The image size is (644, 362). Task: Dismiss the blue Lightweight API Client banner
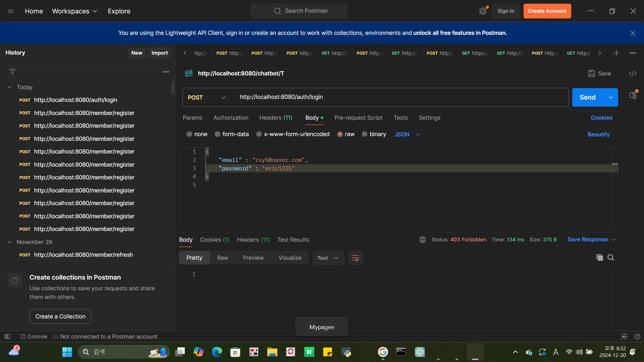pos(633,33)
